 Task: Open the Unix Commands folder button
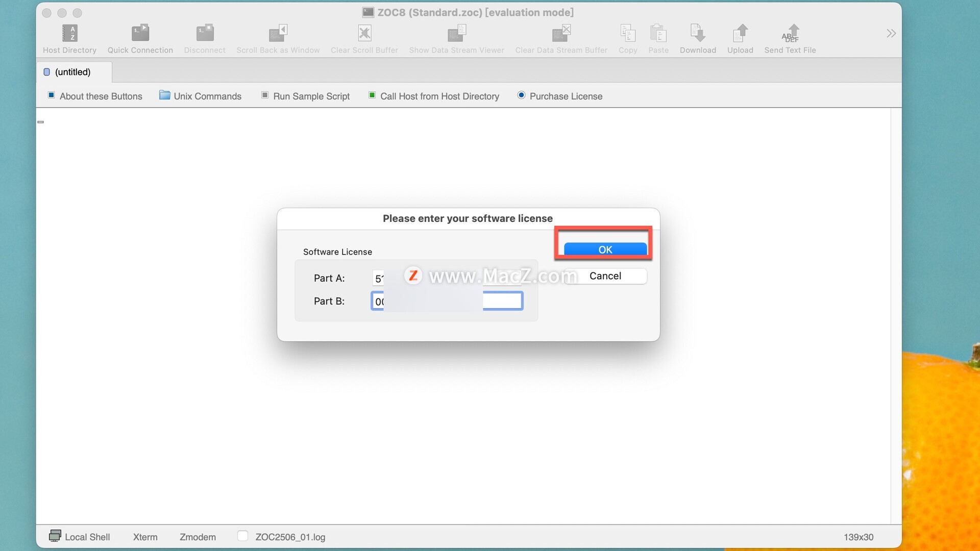(x=200, y=96)
